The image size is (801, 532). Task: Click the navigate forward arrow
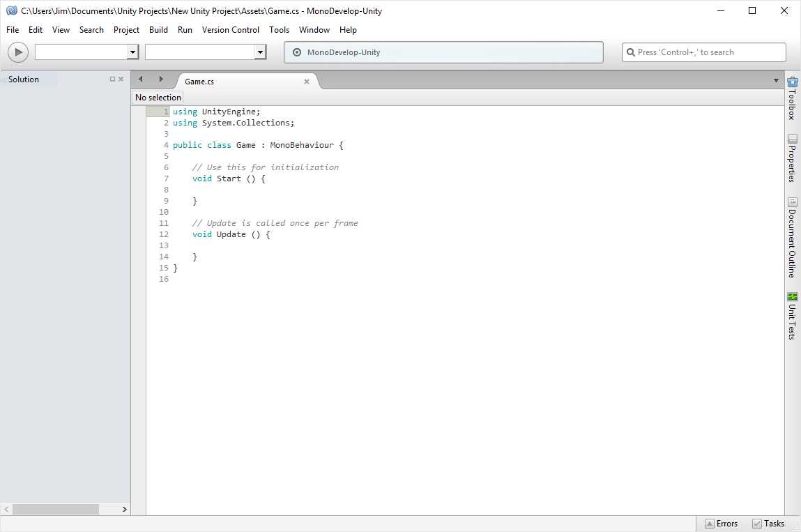[x=161, y=79]
